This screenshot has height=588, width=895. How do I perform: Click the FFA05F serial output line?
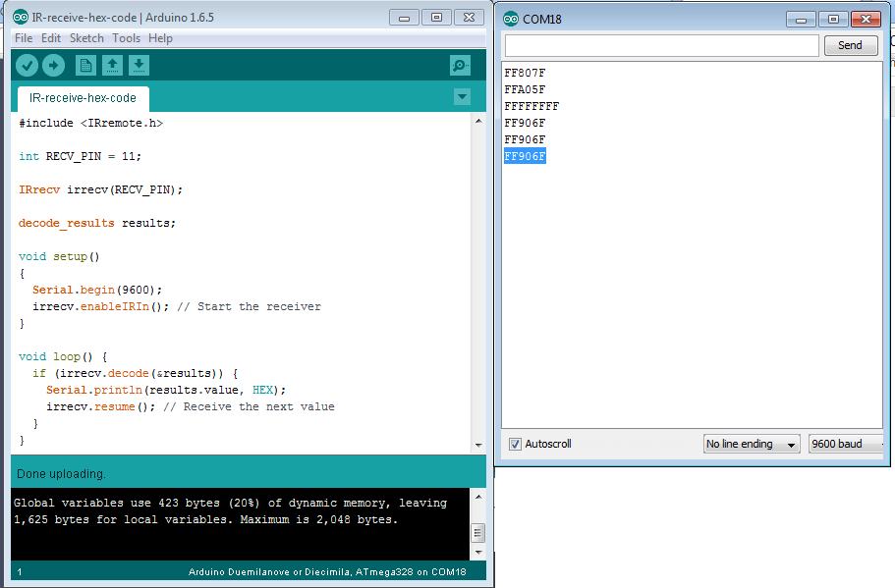(526, 89)
